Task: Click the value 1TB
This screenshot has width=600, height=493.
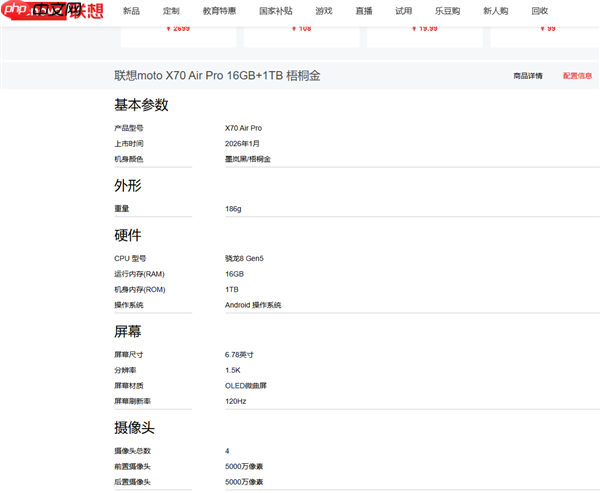Action: (x=232, y=290)
